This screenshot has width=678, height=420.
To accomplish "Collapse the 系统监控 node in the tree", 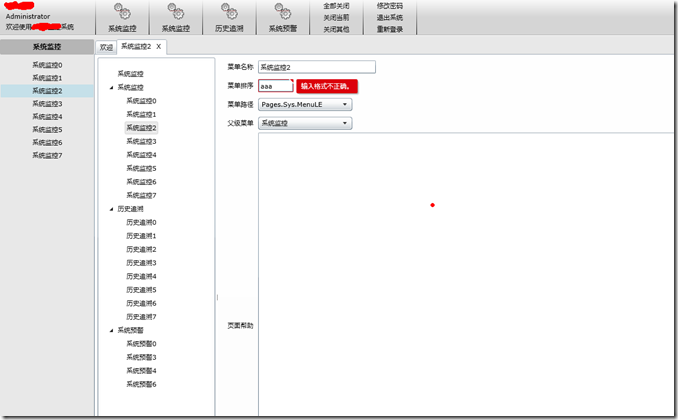I will (110, 88).
